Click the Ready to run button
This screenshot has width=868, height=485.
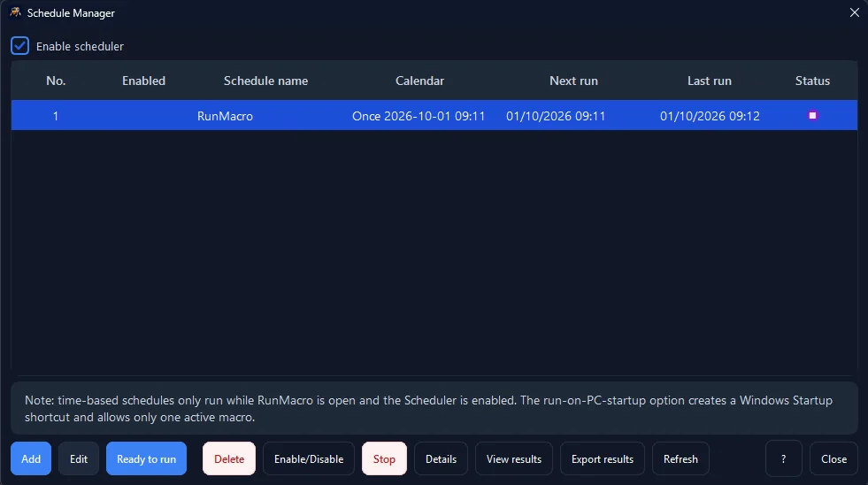(x=146, y=459)
